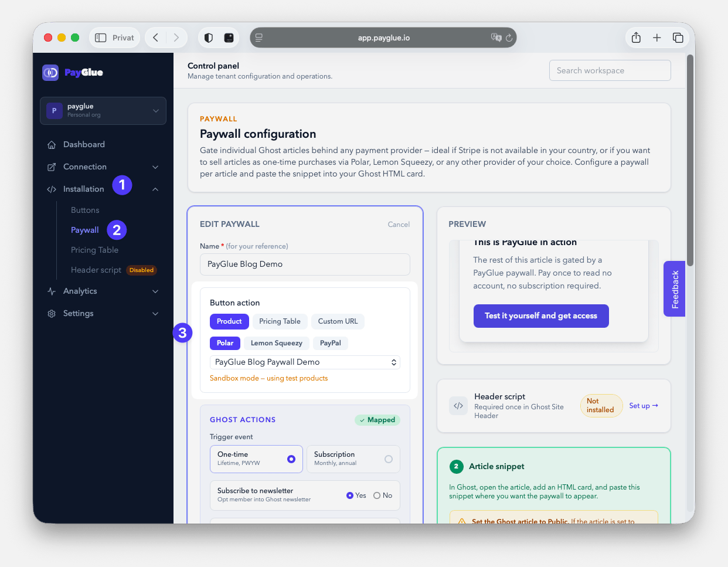Open the Header script installation page
Image resolution: width=728 pixels, height=567 pixels.
pyautogui.click(x=96, y=270)
